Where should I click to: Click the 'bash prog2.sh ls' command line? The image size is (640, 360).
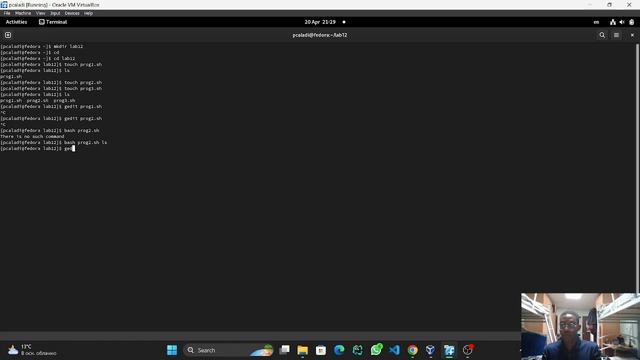(53, 142)
